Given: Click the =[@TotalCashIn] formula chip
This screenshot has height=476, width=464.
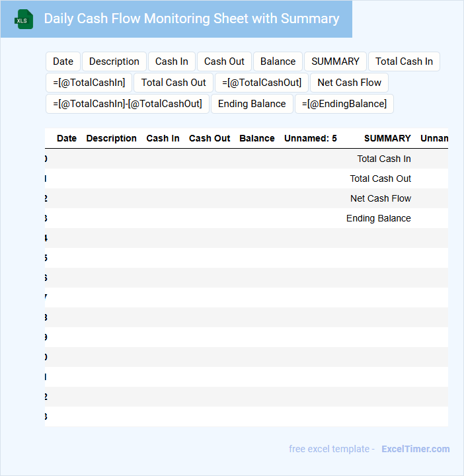Looking at the screenshot, I should point(89,83).
